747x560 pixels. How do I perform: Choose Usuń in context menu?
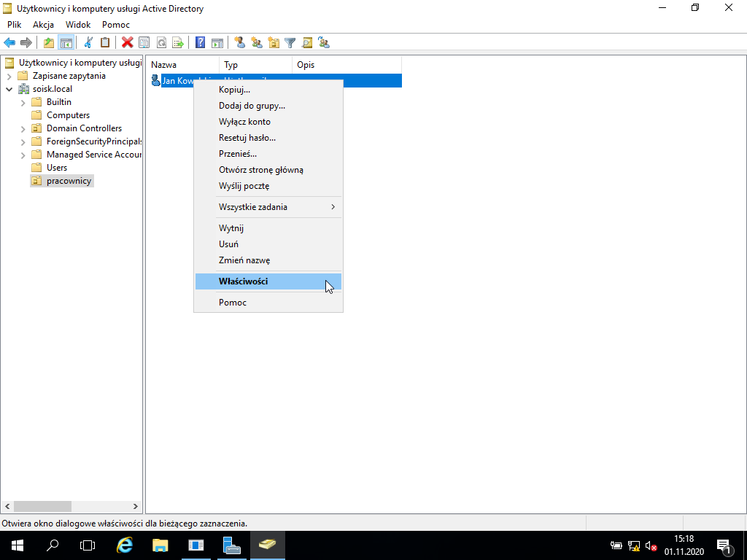[x=268, y=244]
